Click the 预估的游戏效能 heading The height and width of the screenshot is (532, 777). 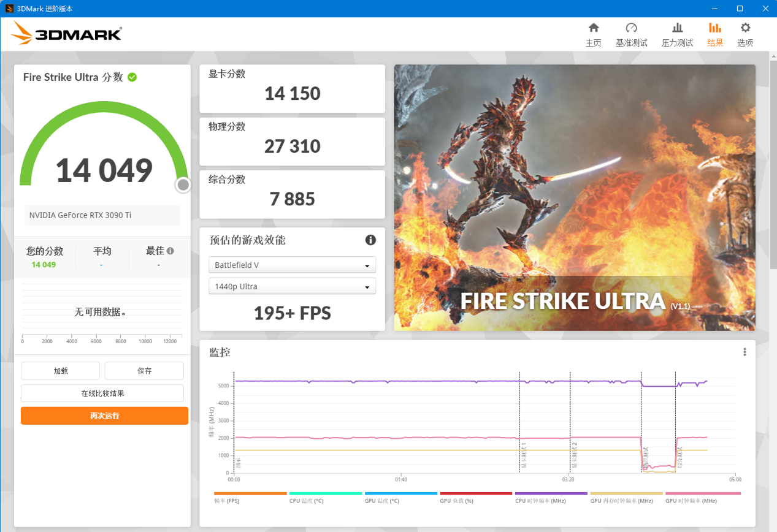[x=247, y=240]
